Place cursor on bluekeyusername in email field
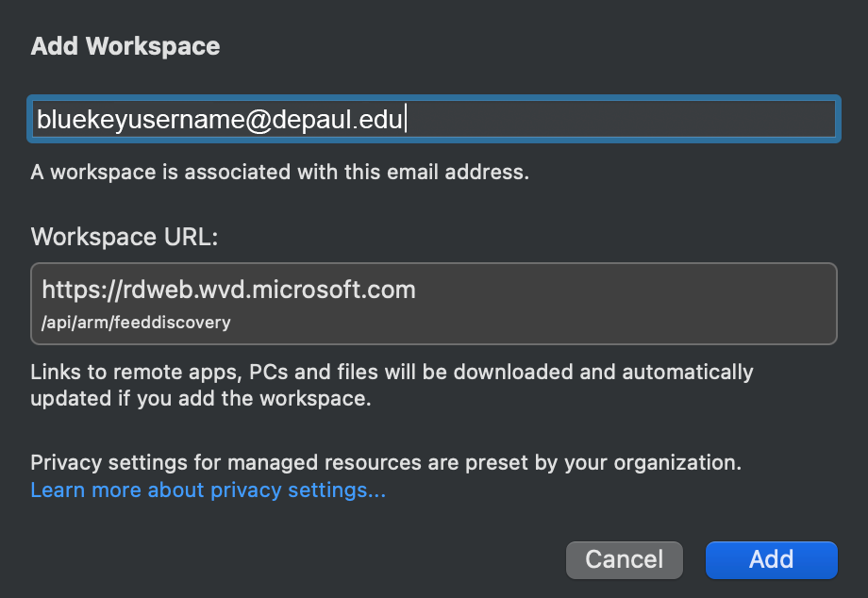868x598 pixels. click(140, 120)
